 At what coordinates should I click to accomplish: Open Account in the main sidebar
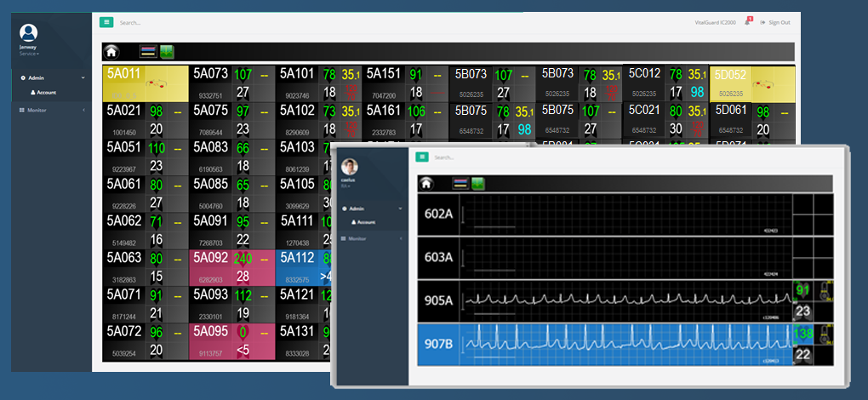pyautogui.click(x=45, y=92)
